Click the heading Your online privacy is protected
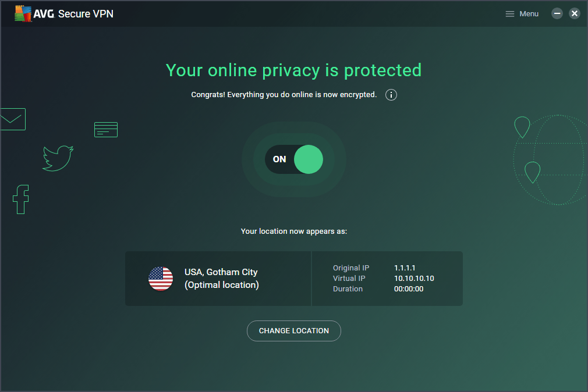 point(293,70)
